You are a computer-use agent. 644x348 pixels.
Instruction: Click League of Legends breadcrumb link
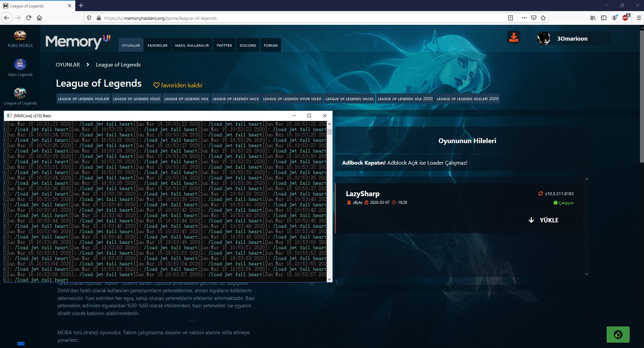point(118,65)
